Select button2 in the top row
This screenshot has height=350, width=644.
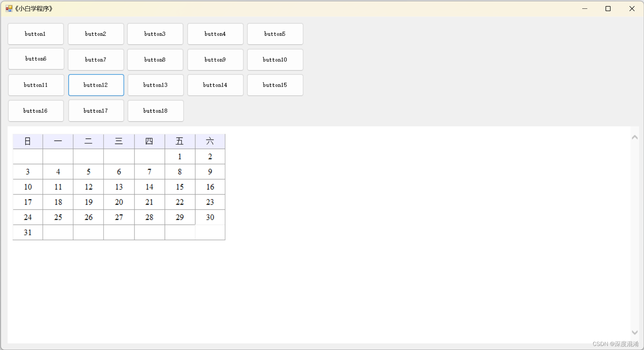point(96,34)
